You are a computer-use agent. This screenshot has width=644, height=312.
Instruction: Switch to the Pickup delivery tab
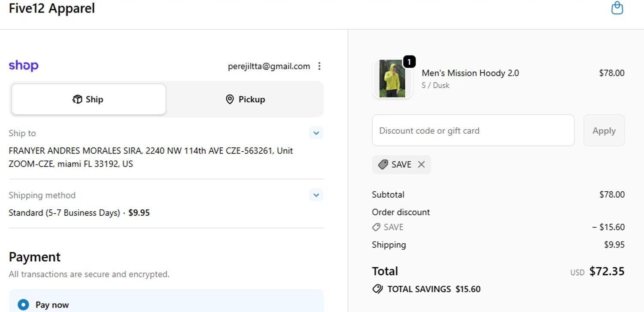(x=245, y=99)
